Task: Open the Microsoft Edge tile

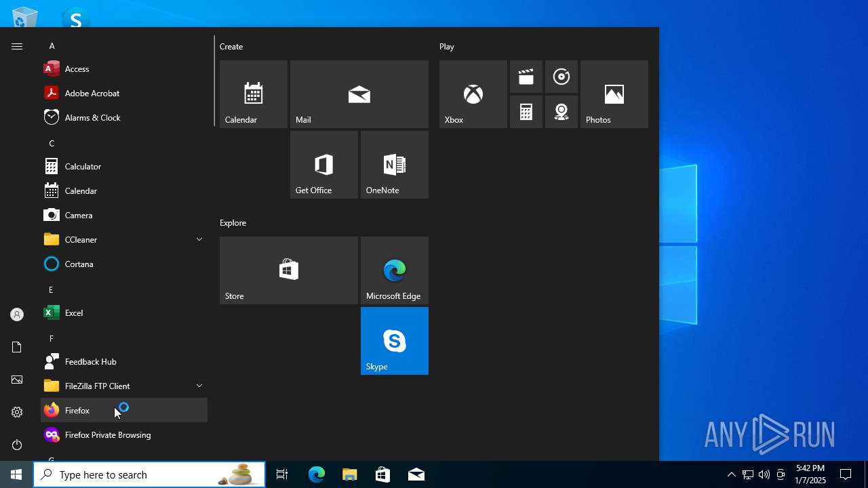Action: (395, 270)
